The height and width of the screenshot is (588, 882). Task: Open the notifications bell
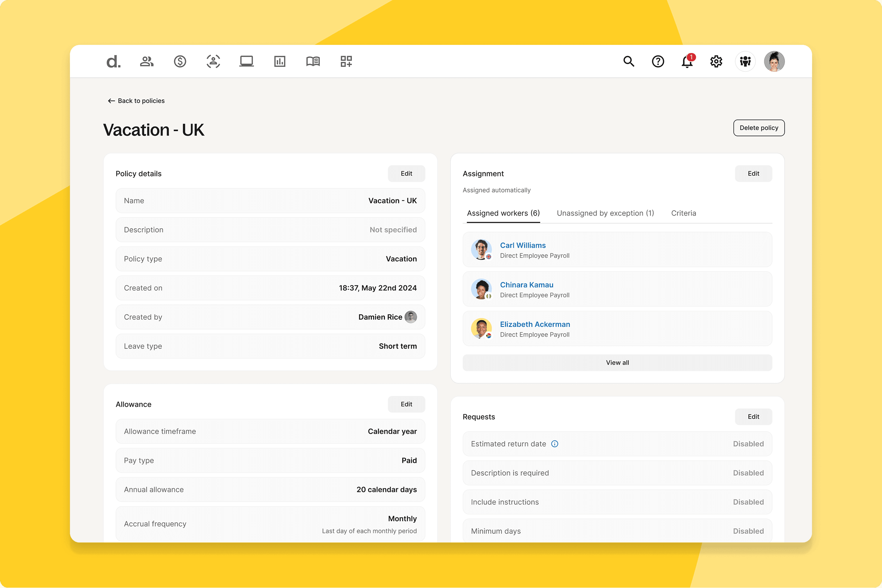687,62
